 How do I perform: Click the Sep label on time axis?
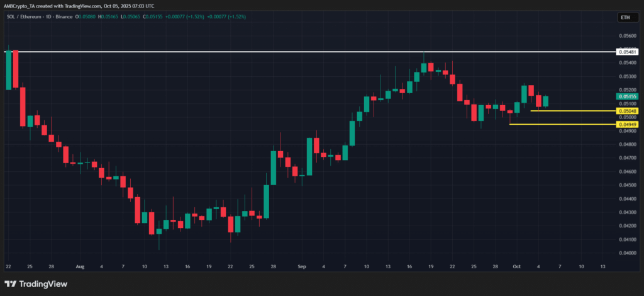[302, 266]
